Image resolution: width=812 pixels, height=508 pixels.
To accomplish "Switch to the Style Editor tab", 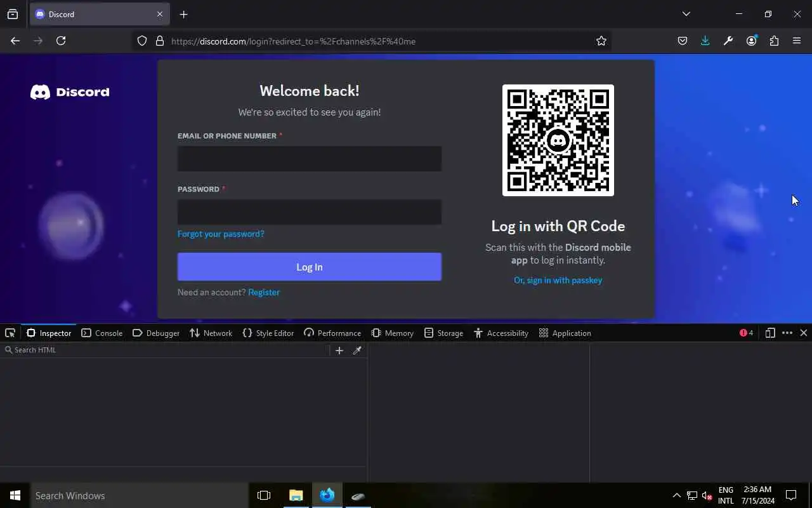I will pos(268,333).
